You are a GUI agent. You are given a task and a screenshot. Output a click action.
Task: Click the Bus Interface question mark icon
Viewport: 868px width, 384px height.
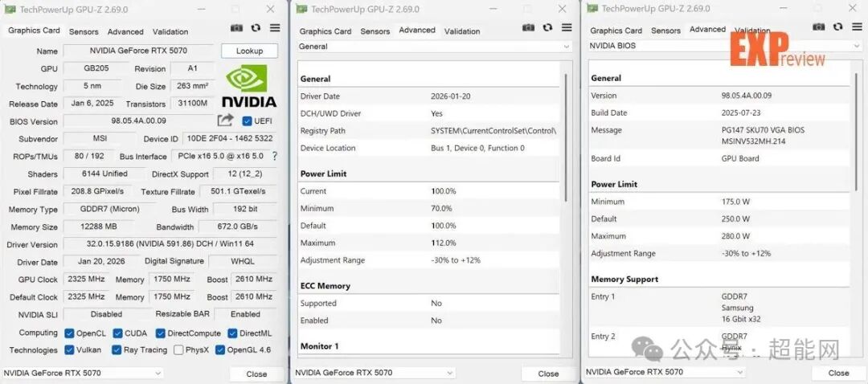(275, 156)
